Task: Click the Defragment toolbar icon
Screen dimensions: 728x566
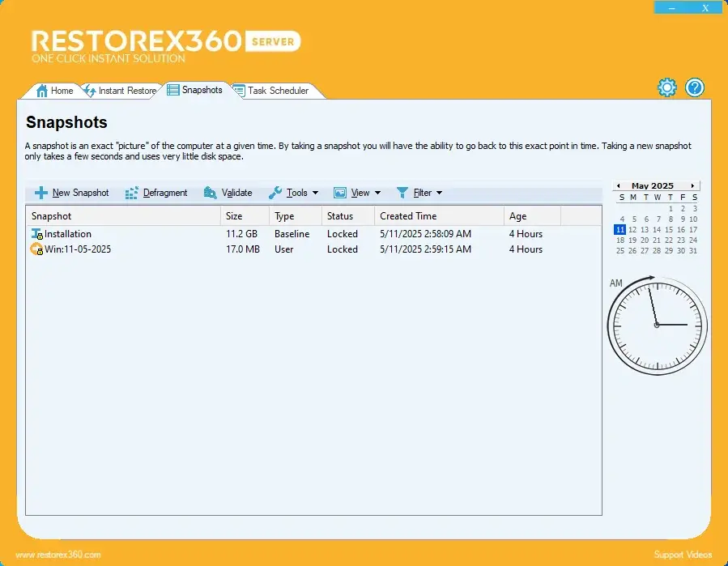Action: point(132,193)
